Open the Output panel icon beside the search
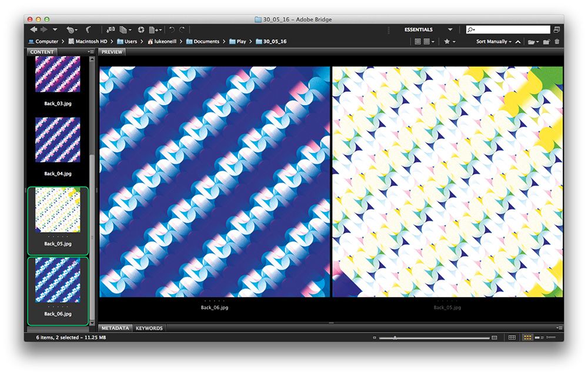 (x=557, y=28)
